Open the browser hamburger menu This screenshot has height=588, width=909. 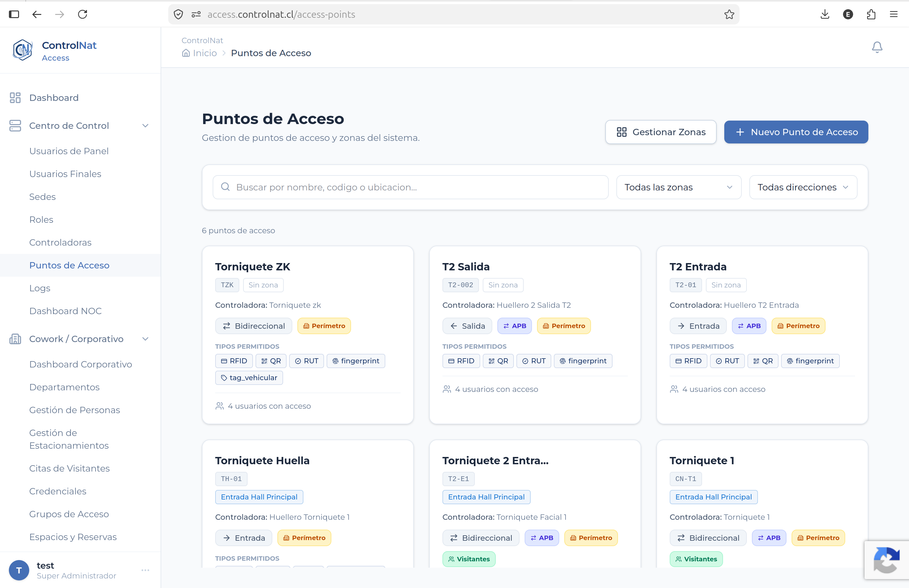pos(894,15)
